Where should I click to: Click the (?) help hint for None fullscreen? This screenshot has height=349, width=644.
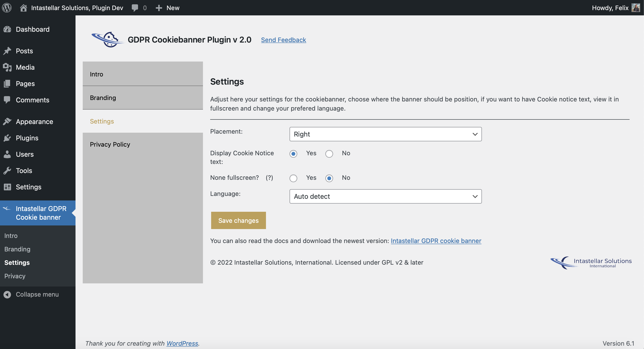[269, 178]
